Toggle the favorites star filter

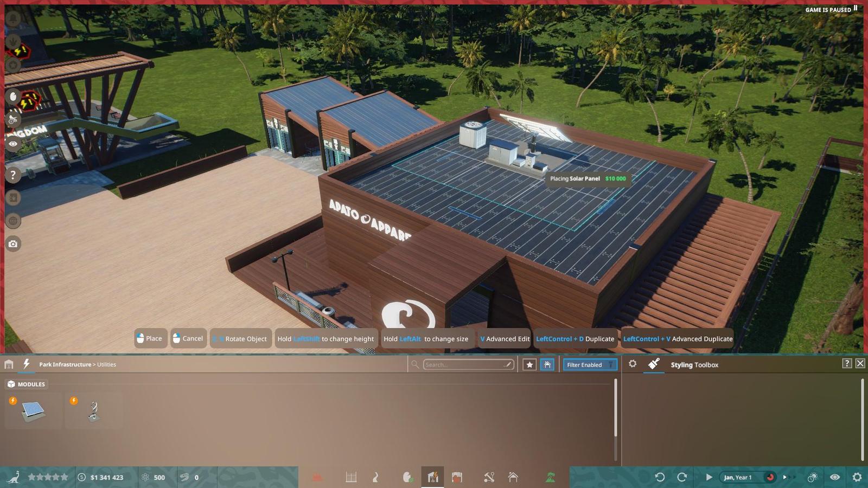(x=529, y=365)
